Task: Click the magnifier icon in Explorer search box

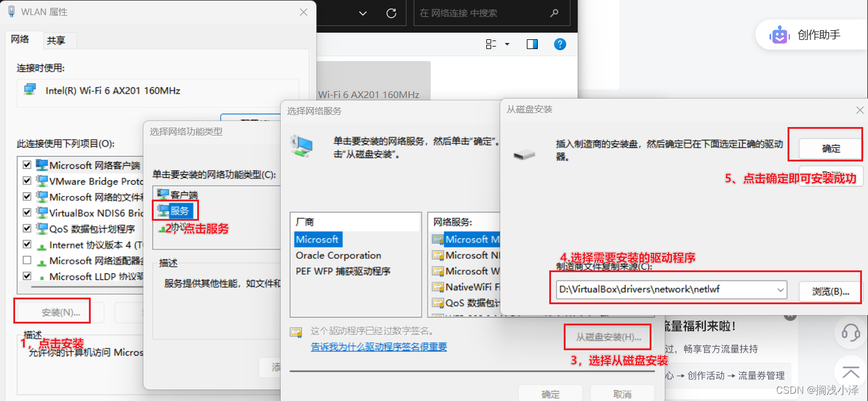Action: 555,13
